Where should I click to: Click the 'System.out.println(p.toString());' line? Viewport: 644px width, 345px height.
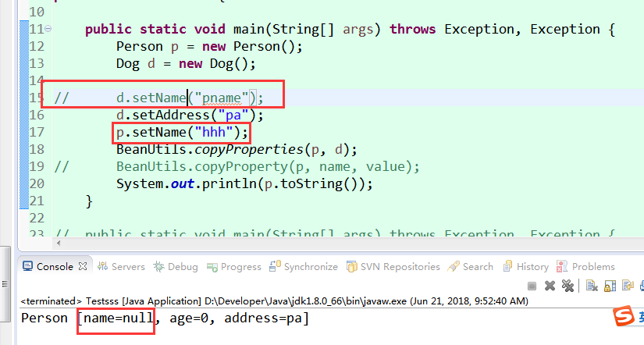(x=244, y=183)
